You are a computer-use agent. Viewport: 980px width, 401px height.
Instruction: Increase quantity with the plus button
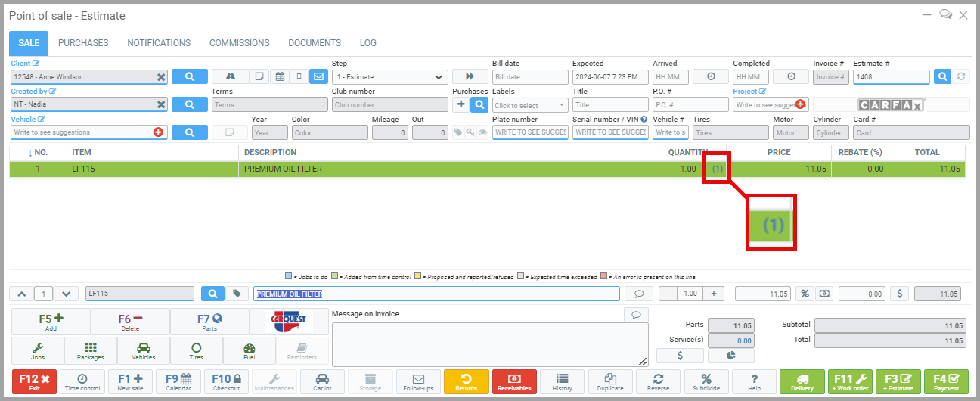click(x=712, y=294)
